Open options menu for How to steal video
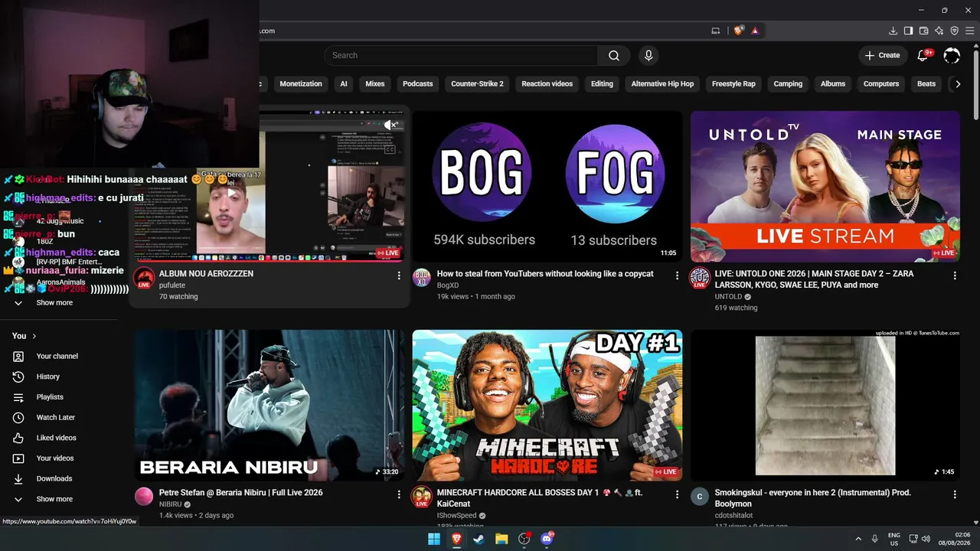Screen dimensions: 980x551 [x=677, y=275]
